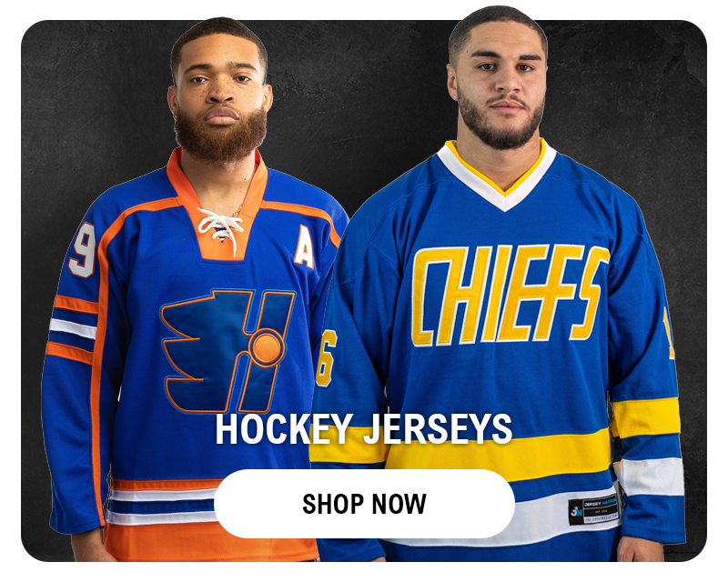Screen dimensions: 728x582
Task: Click the white number 9 on sleeve
Action: point(82,251)
